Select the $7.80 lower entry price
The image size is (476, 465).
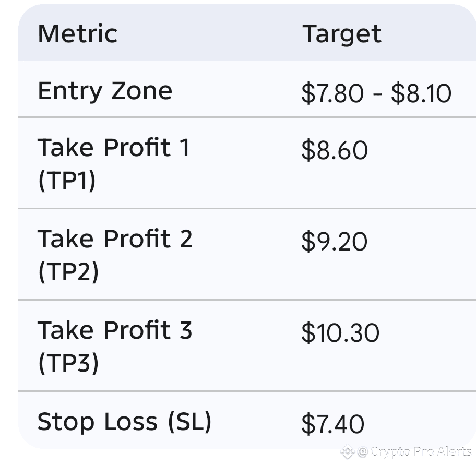click(x=332, y=94)
